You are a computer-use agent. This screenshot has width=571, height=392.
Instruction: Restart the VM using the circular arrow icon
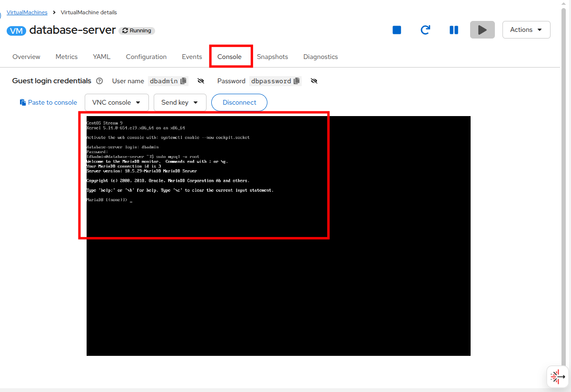pyautogui.click(x=425, y=30)
